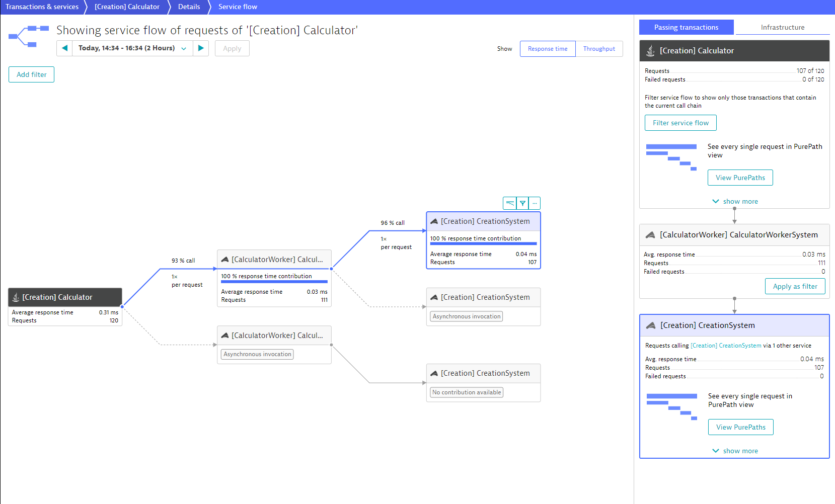Expand show more in Calculator panel
835x504 pixels.
735,201
